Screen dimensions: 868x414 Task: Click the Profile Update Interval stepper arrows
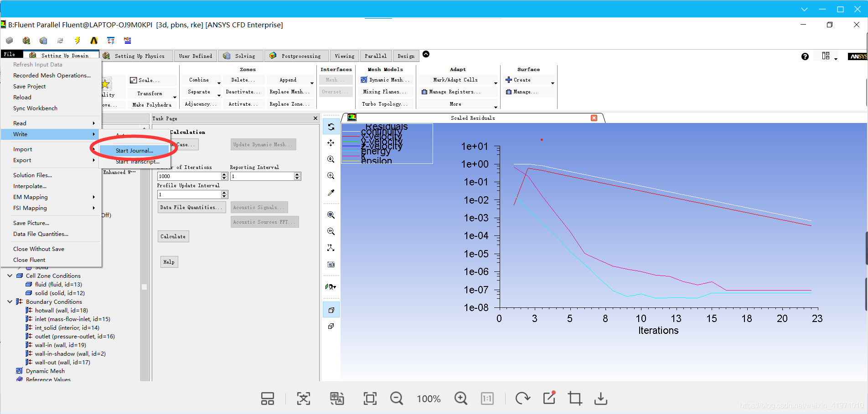click(x=224, y=194)
